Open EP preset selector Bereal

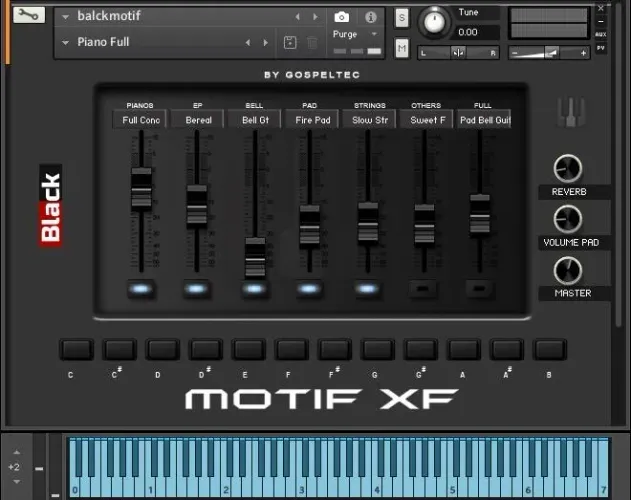click(197, 120)
